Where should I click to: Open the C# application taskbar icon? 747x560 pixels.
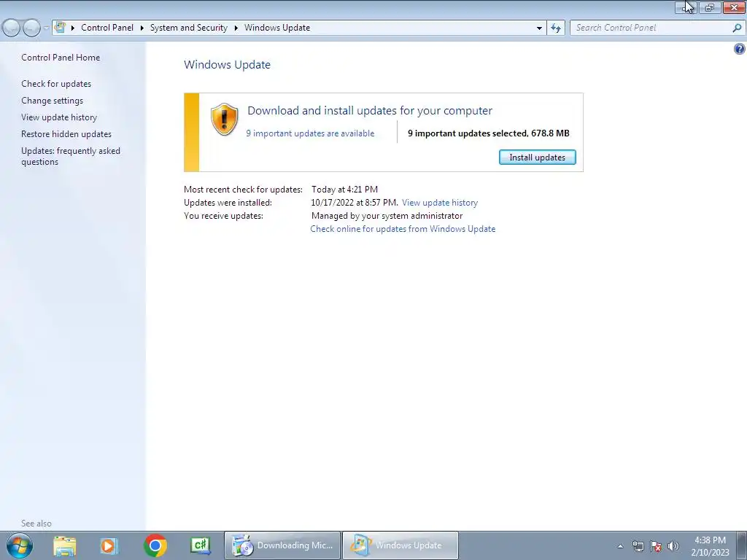(200, 545)
